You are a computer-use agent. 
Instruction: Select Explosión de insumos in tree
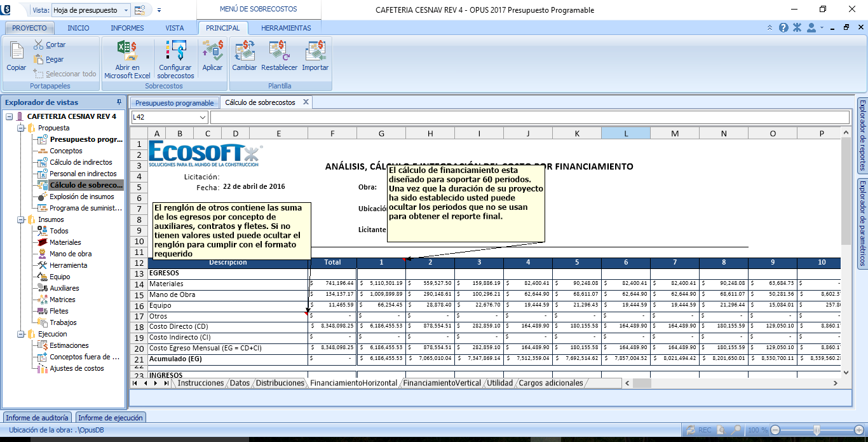point(82,197)
